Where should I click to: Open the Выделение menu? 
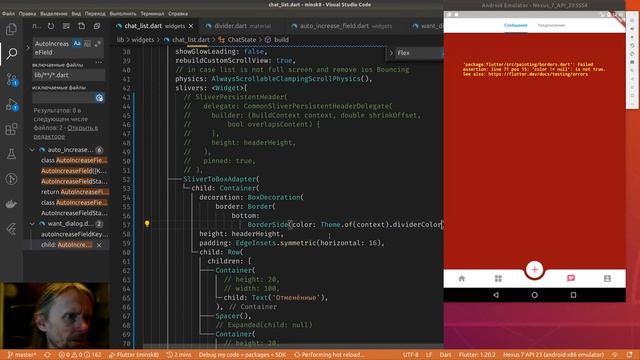coord(53,13)
